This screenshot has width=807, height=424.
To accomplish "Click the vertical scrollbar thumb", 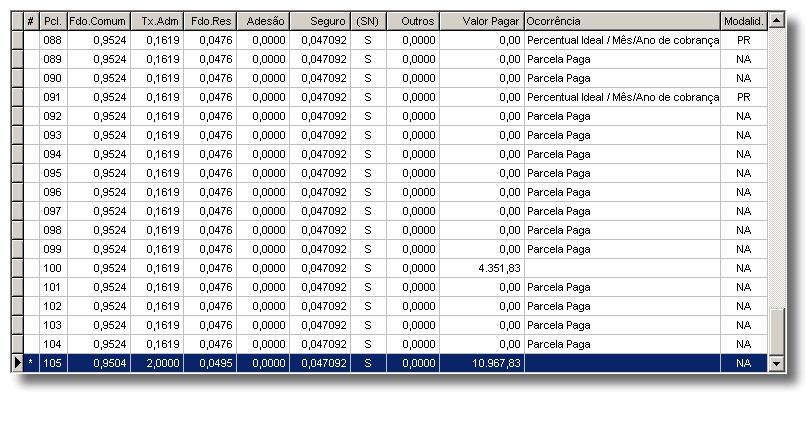I will (x=776, y=331).
